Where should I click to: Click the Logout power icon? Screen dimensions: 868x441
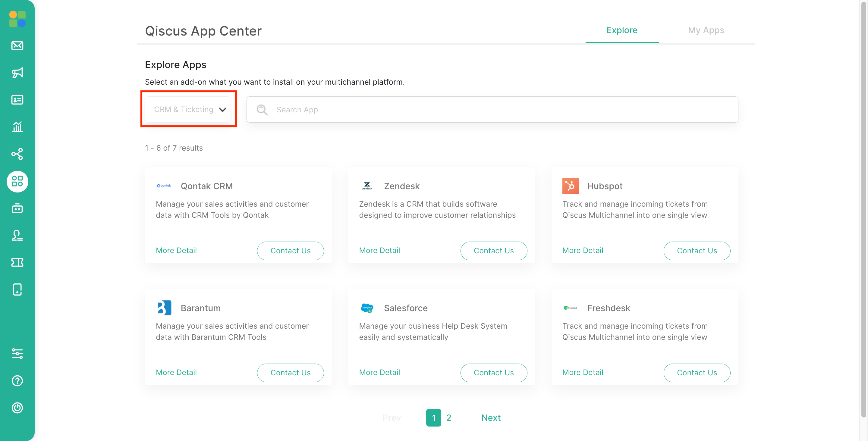pyautogui.click(x=17, y=408)
